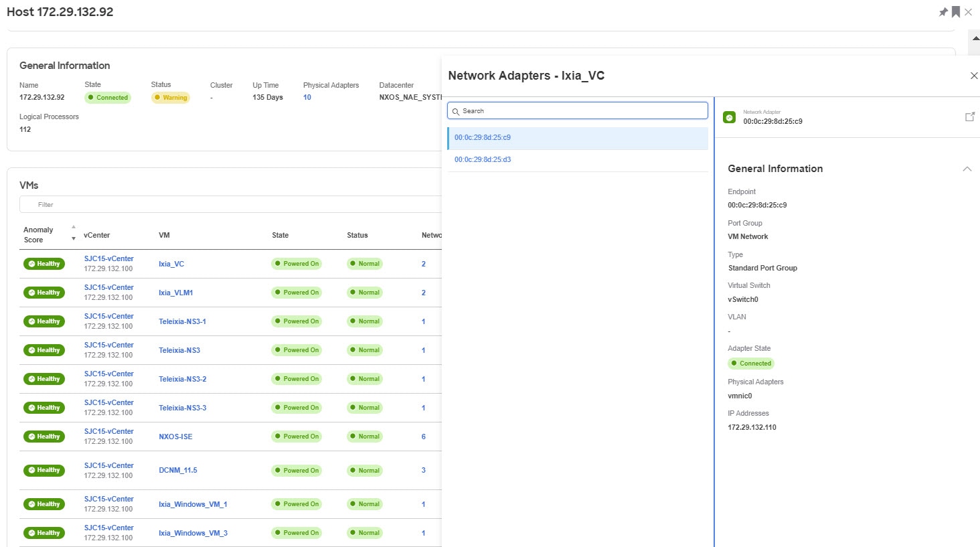The height and width of the screenshot is (547, 980).
Task: Click the green Network Adapter status icon
Action: (x=730, y=117)
